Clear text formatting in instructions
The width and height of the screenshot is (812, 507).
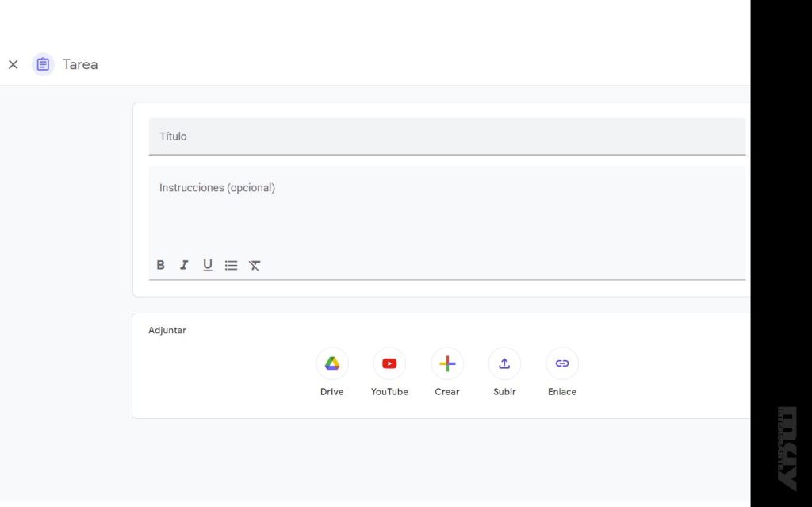pyautogui.click(x=255, y=265)
